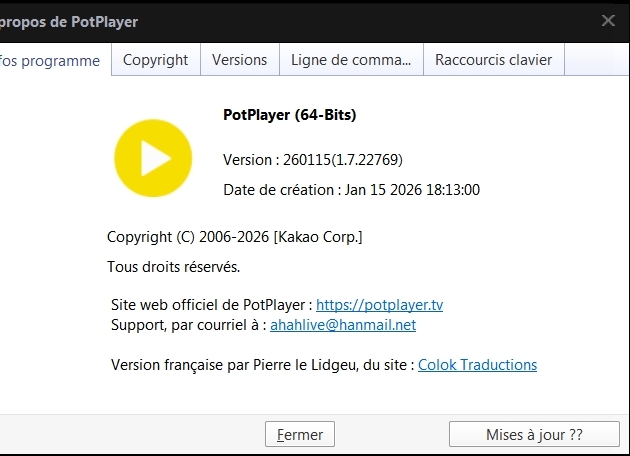Click the dialog title propos de PotPlayer

click(x=69, y=22)
